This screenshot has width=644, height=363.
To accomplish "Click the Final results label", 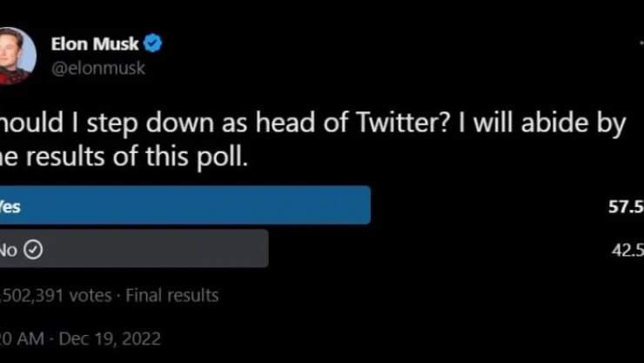I will point(172,295).
